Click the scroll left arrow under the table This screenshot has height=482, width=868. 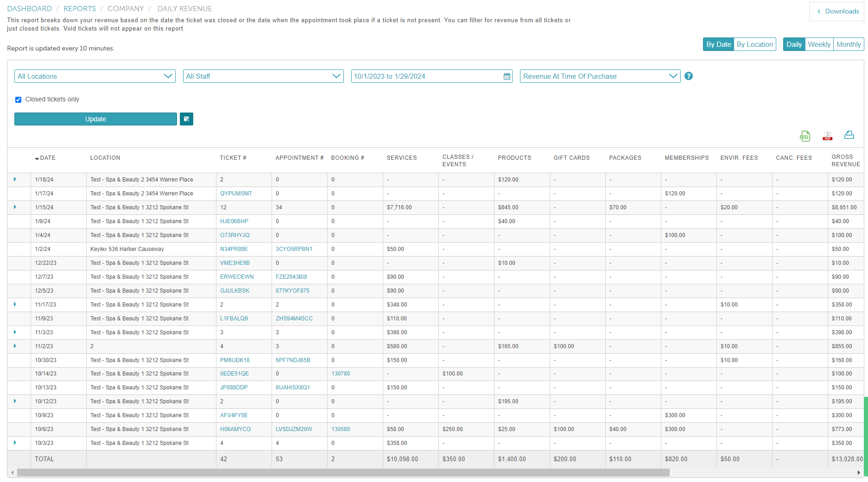click(12, 473)
